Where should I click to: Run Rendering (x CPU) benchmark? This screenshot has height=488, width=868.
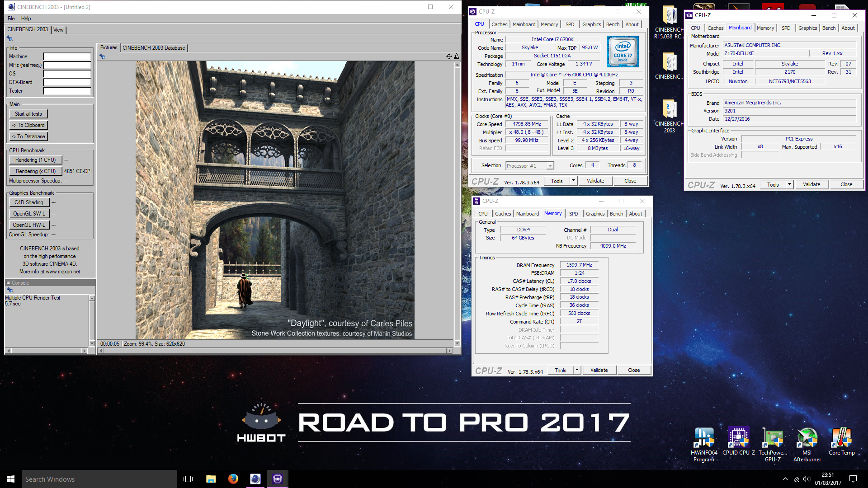coord(36,171)
